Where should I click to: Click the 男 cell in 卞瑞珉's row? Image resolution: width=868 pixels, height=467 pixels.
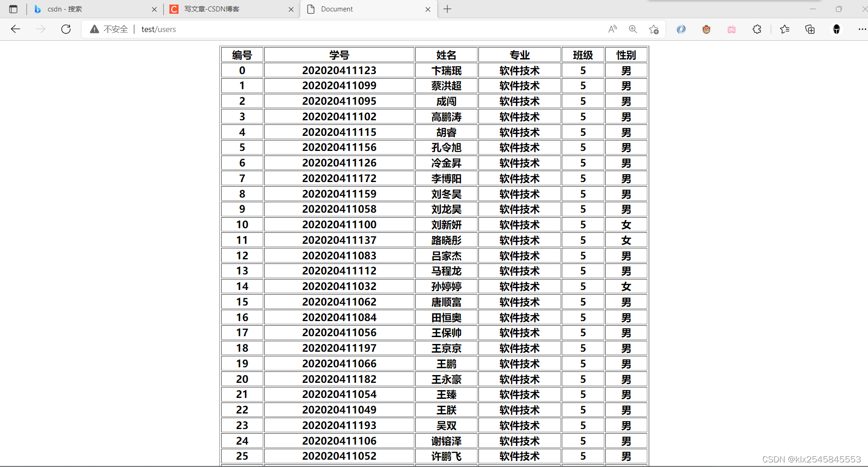point(626,70)
